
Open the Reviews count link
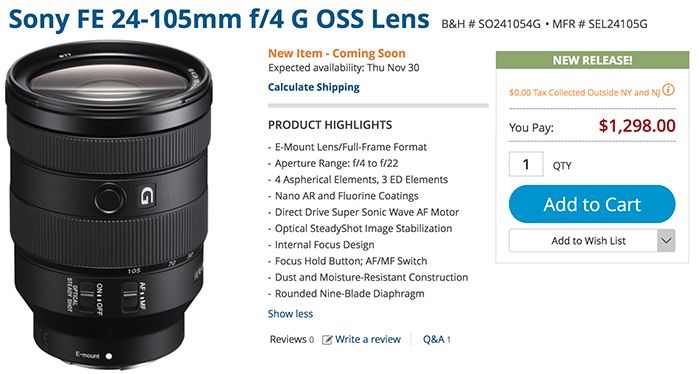pos(292,340)
